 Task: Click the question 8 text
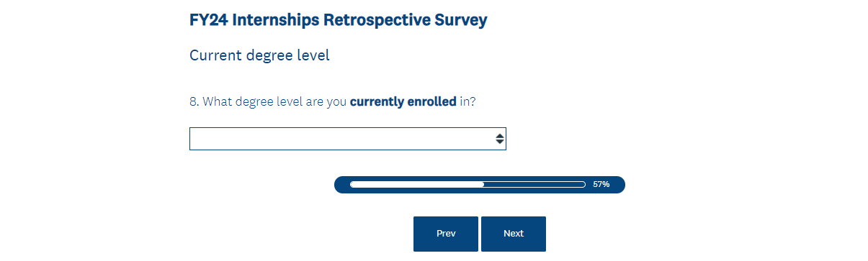[x=332, y=102]
